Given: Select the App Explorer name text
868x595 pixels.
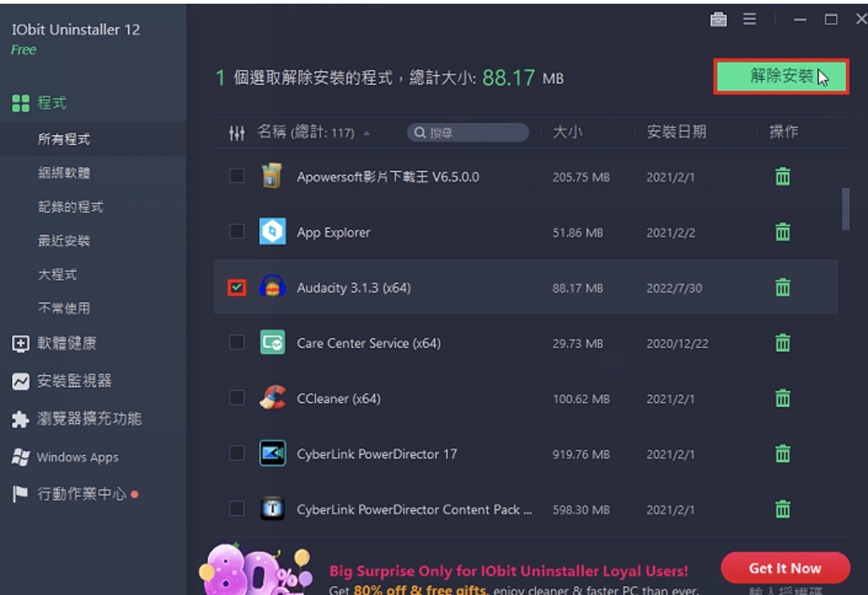Looking at the screenshot, I should point(334,232).
